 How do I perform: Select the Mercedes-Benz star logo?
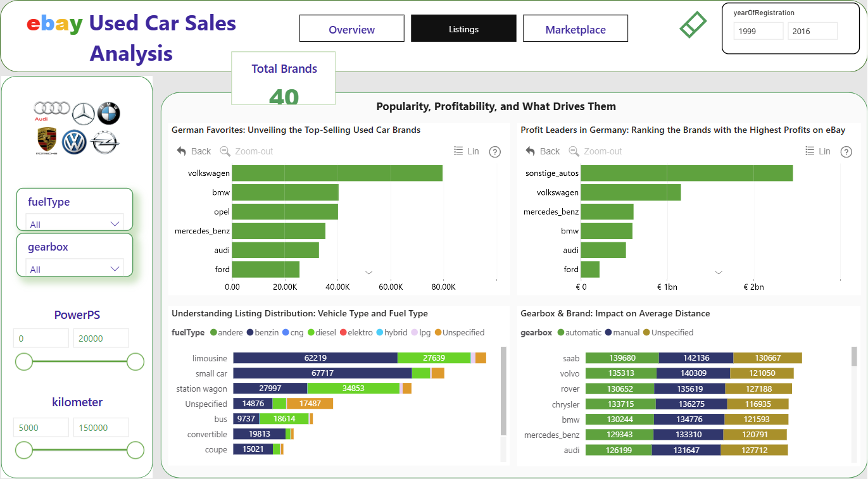click(84, 114)
